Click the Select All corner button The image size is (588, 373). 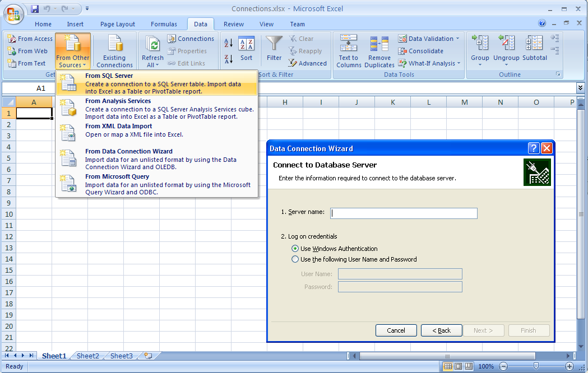coord(9,102)
